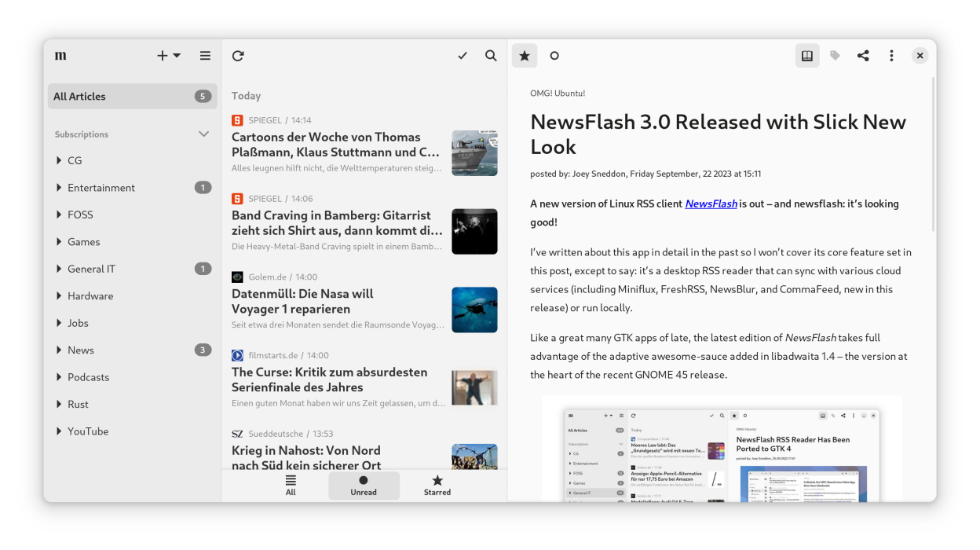The height and width of the screenshot is (550, 980).
Task: Open the article's three-dot menu
Action: [891, 56]
